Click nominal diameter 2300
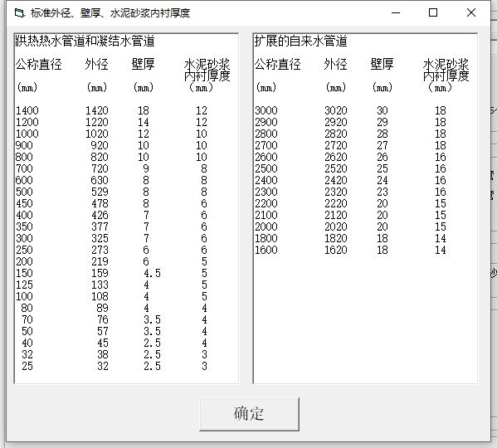 (x=266, y=192)
